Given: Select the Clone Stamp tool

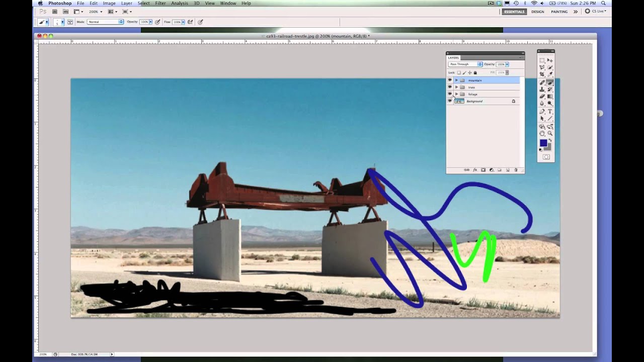Looking at the screenshot, I should [542, 89].
